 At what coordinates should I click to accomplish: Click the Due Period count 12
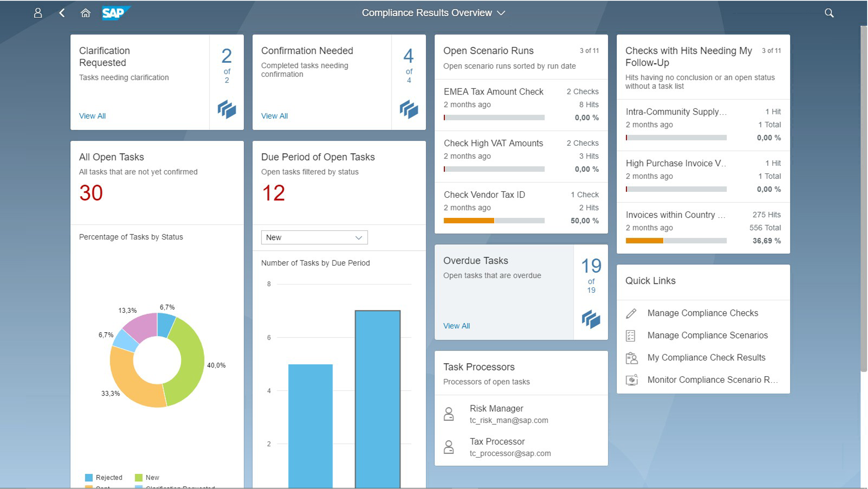[273, 193]
